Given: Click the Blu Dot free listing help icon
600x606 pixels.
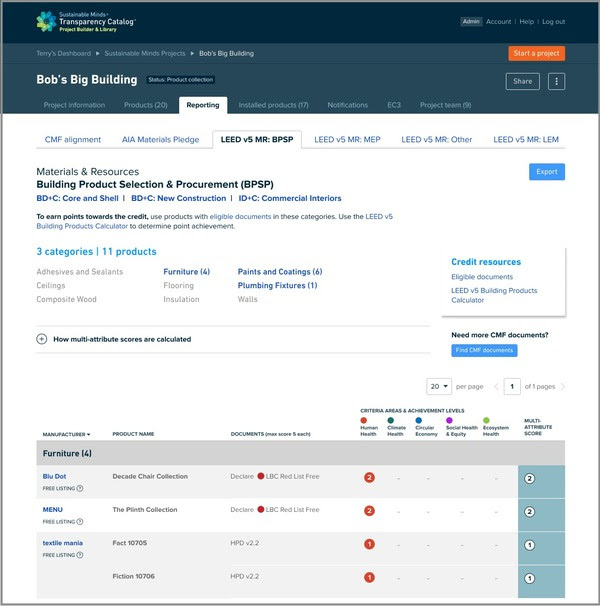Looking at the screenshot, I should pos(80,489).
